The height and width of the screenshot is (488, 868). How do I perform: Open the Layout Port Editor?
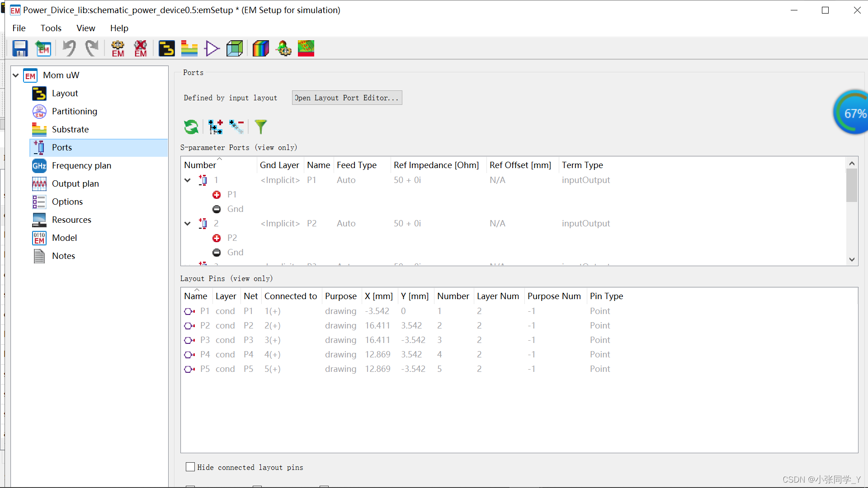point(347,97)
